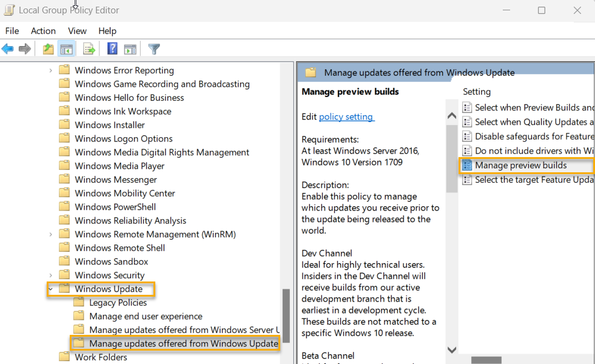Collapse the Windows Update tree node

point(51,289)
